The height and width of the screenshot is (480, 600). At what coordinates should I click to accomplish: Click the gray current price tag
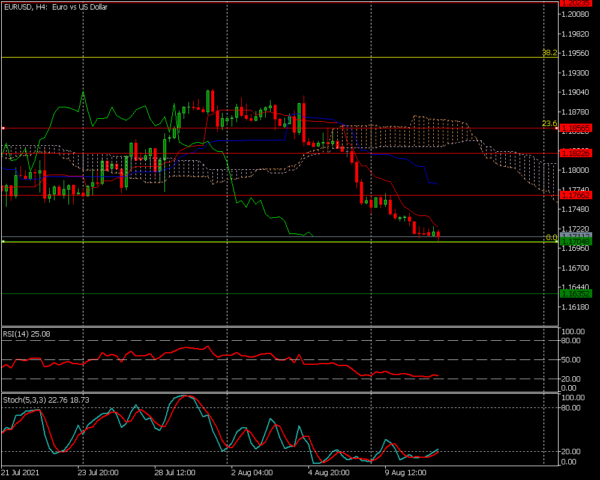tap(575, 234)
